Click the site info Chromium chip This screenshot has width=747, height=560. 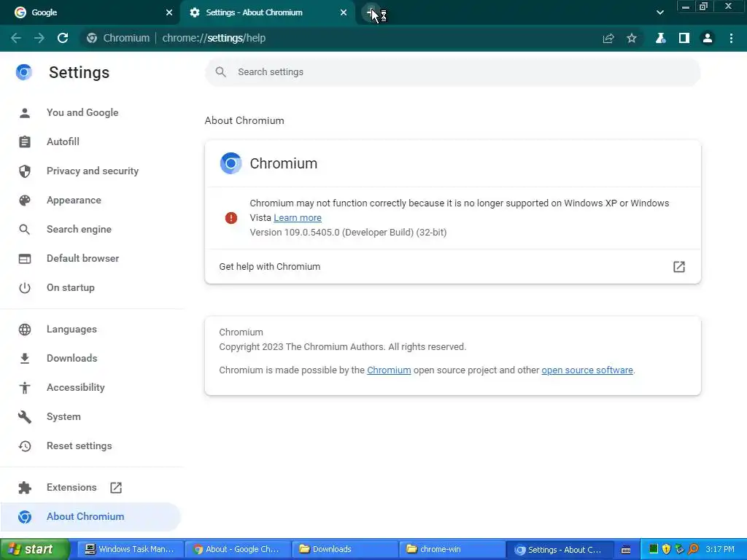pyautogui.click(x=119, y=38)
